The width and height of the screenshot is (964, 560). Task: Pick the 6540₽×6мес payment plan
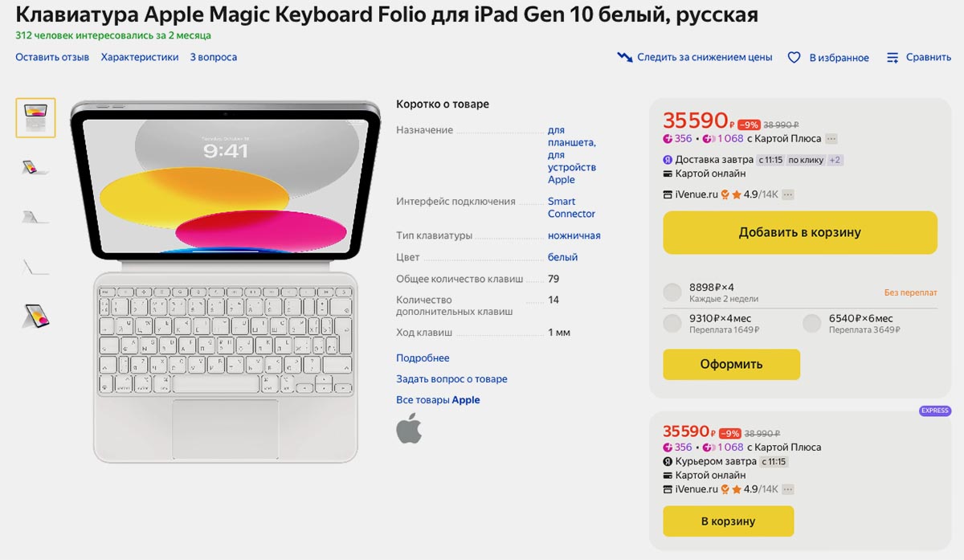812,324
